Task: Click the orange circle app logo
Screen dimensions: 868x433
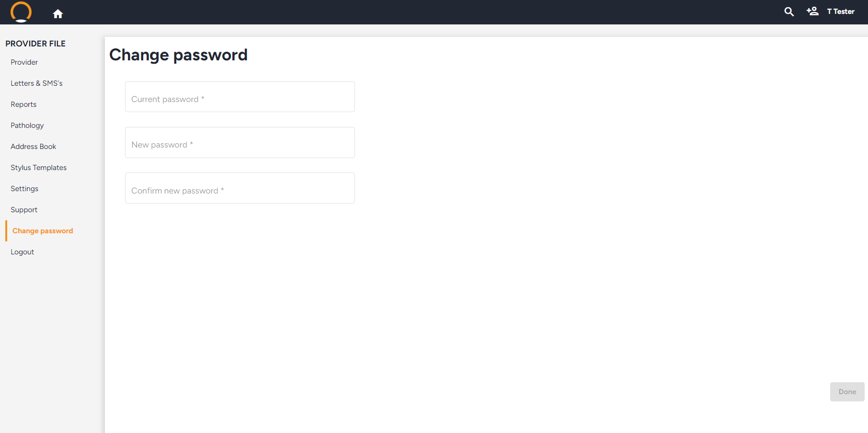Action: (x=21, y=11)
